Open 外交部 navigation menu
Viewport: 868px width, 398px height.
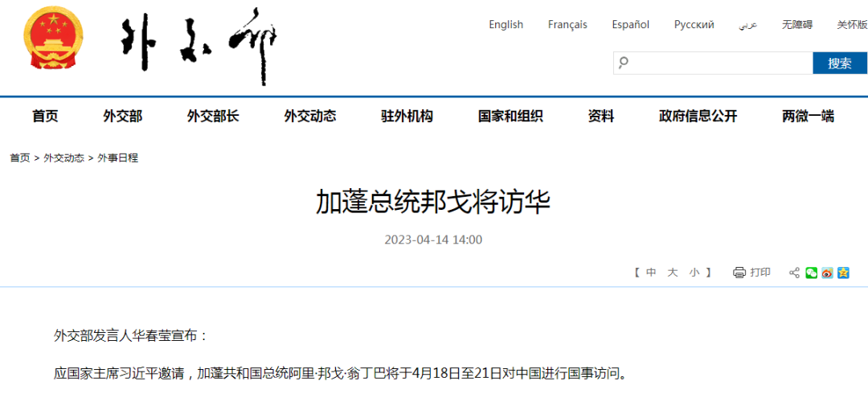click(x=123, y=117)
